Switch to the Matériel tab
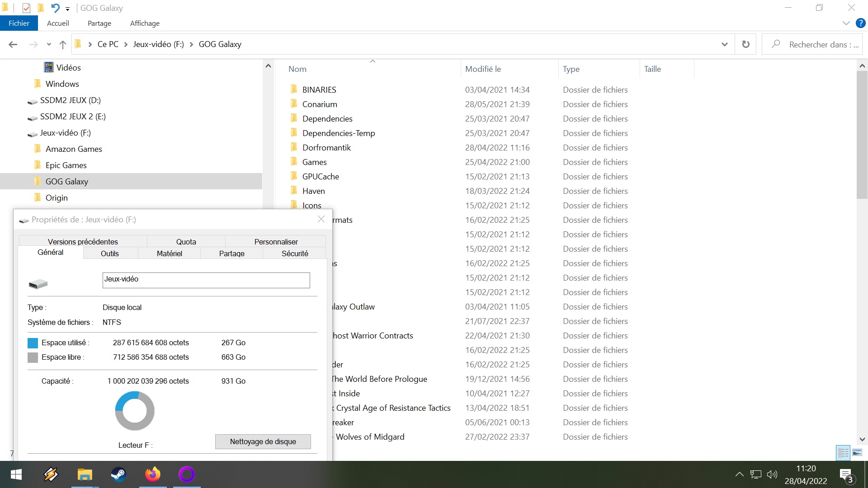The height and width of the screenshot is (488, 868). [x=170, y=253]
